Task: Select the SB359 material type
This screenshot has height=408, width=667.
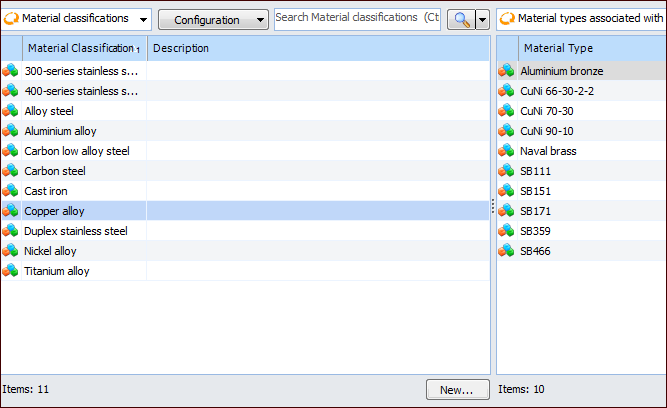Action: pos(536,231)
